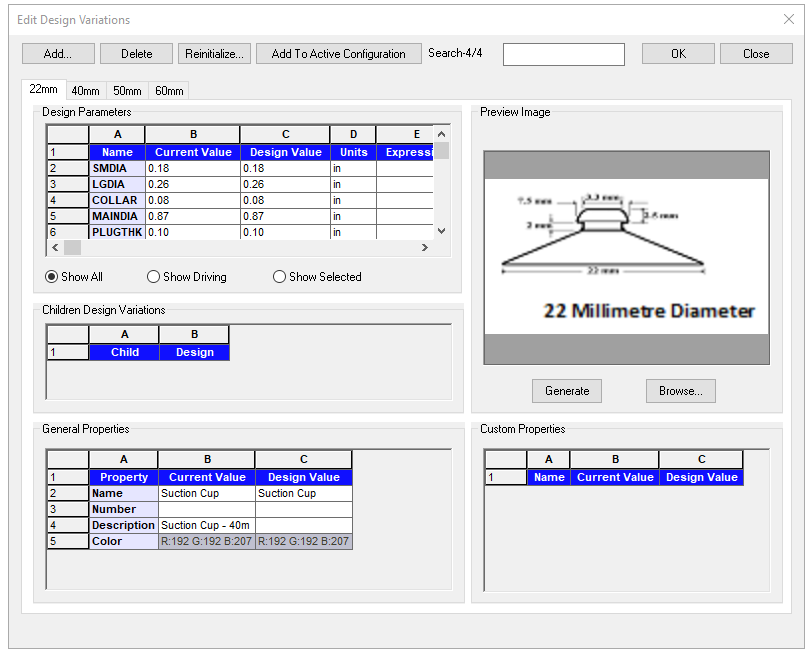811x654 pixels.
Task: Click the 22mm suction cup preview image
Action: 626,258
